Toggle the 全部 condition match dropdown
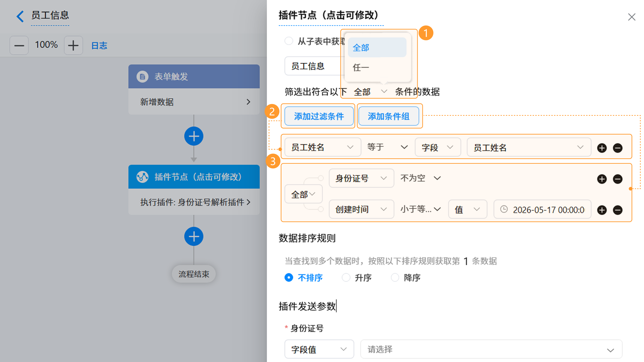Image resolution: width=644 pixels, height=362 pixels. click(x=370, y=92)
